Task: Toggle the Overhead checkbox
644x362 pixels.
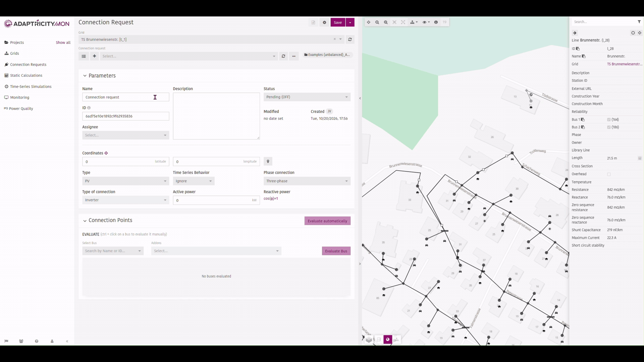Action: (609, 174)
